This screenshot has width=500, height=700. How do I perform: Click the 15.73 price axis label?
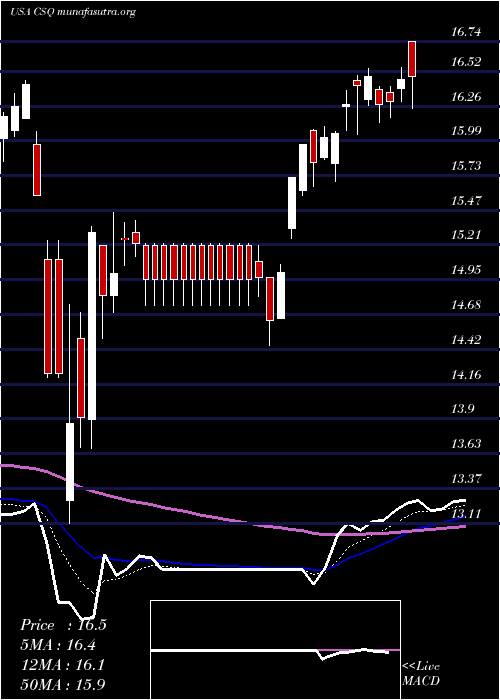[467, 166]
